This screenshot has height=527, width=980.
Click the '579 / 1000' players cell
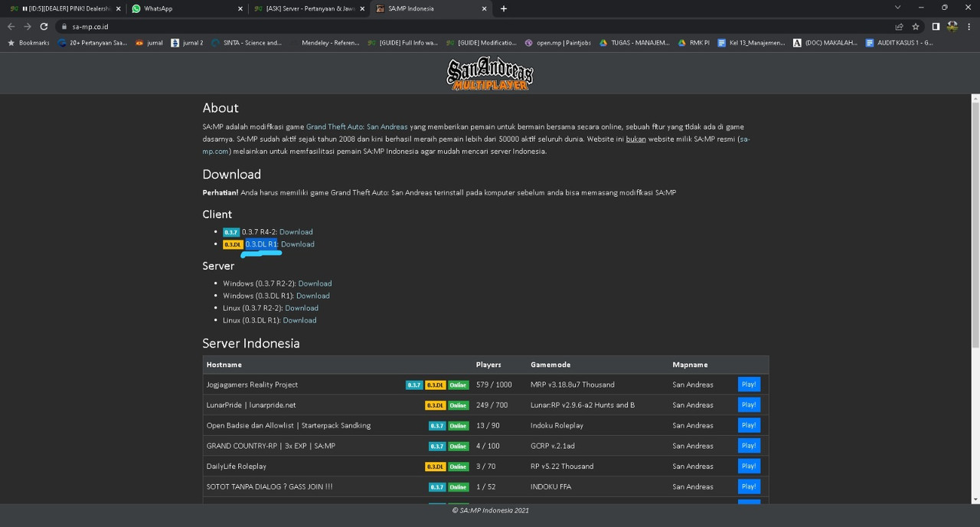[494, 385]
